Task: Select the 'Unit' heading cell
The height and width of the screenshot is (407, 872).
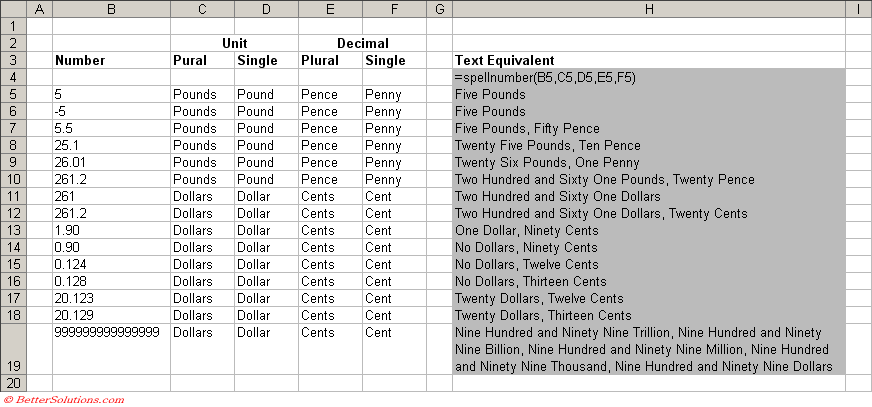Action: [234, 43]
